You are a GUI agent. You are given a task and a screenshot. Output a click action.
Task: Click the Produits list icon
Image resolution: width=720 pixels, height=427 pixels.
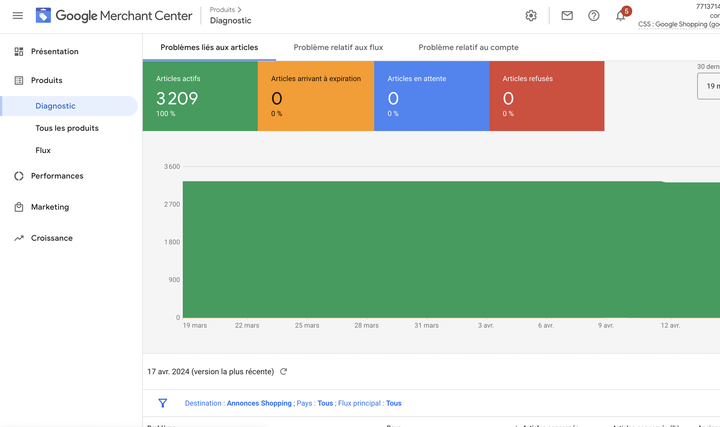pyautogui.click(x=19, y=80)
